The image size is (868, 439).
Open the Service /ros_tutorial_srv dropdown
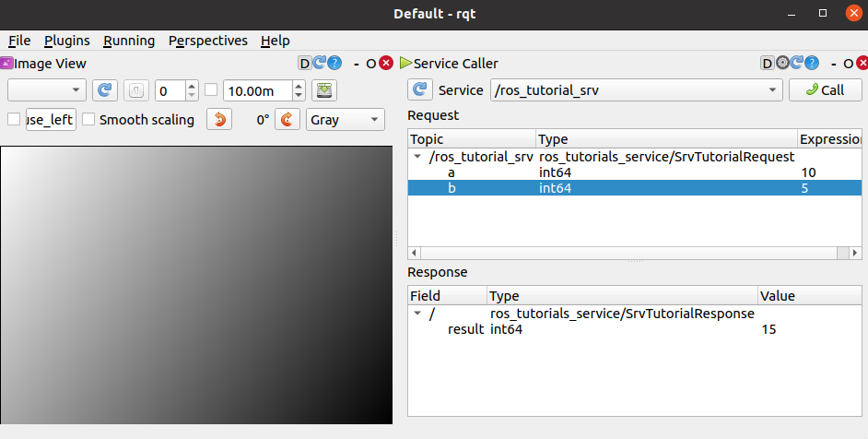click(x=637, y=90)
